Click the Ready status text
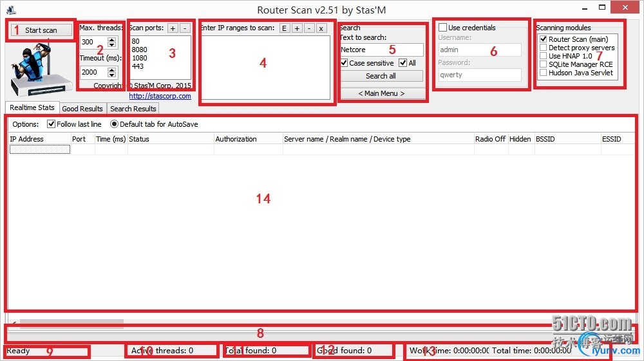Screen dimensions: 644x361 [18, 351]
